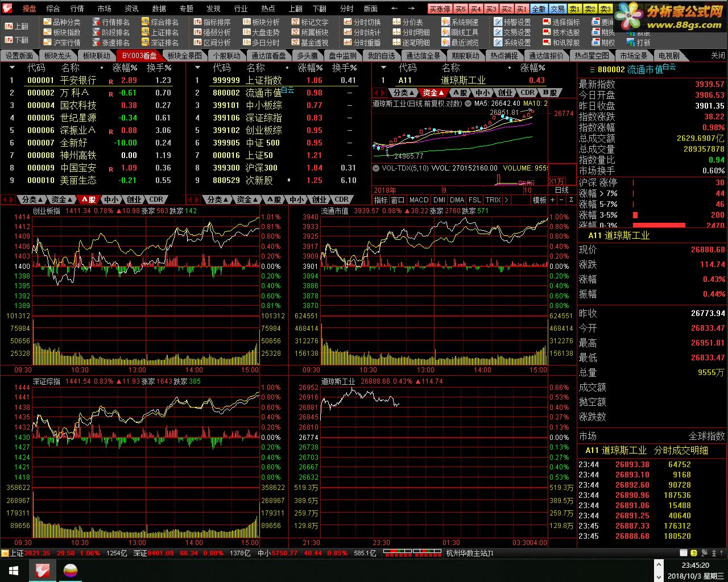Open 板块分析 toolbar item
This screenshot has height=582, width=728.
click(261, 22)
